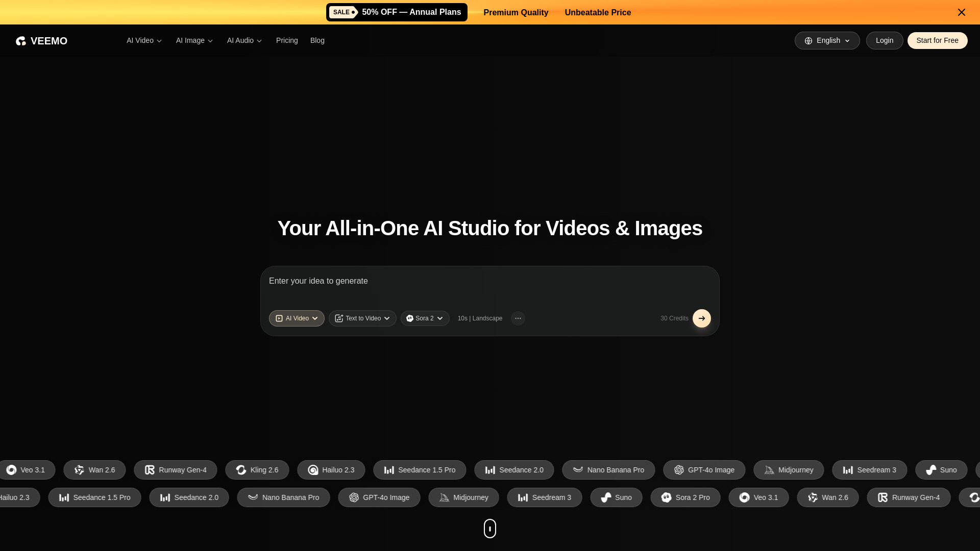Screen dimensions: 980x551
Task: Open the Sora 2 model selector
Action: click(425, 318)
